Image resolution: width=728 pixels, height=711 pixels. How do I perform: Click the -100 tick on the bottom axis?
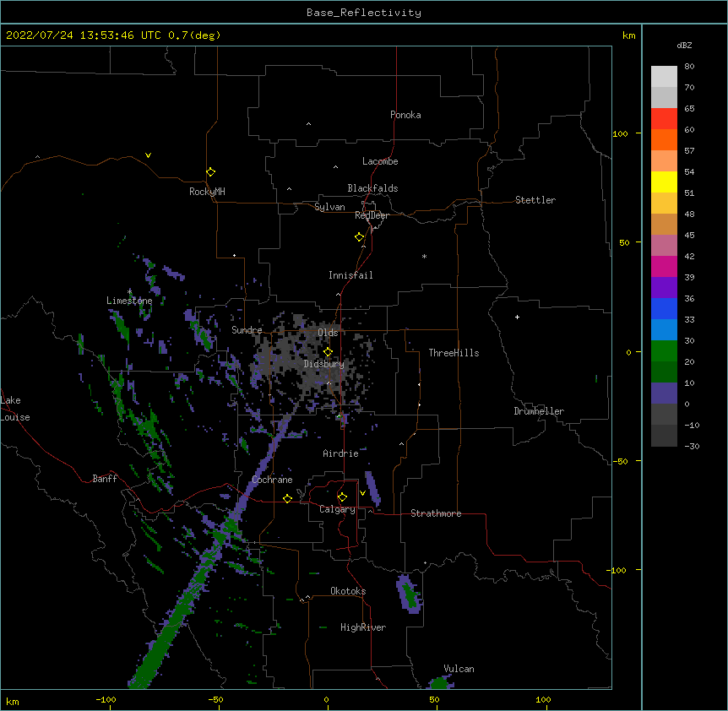point(106,699)
